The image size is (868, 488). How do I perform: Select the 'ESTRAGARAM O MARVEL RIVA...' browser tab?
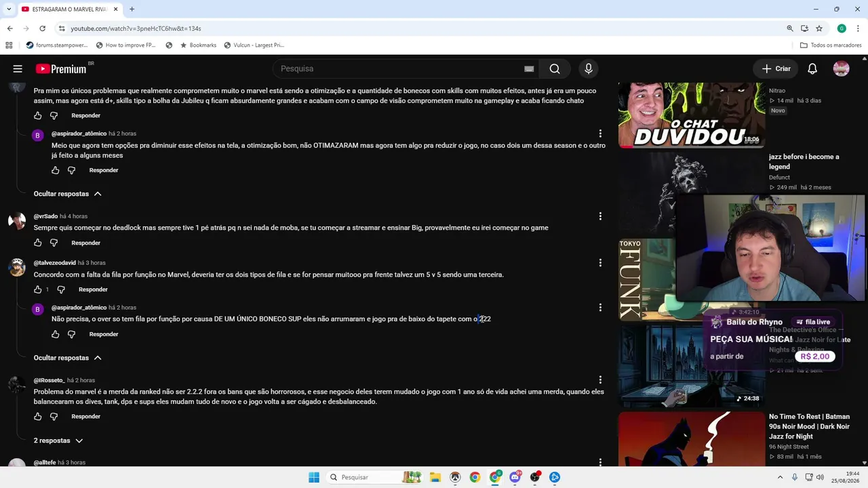(69, 9)
